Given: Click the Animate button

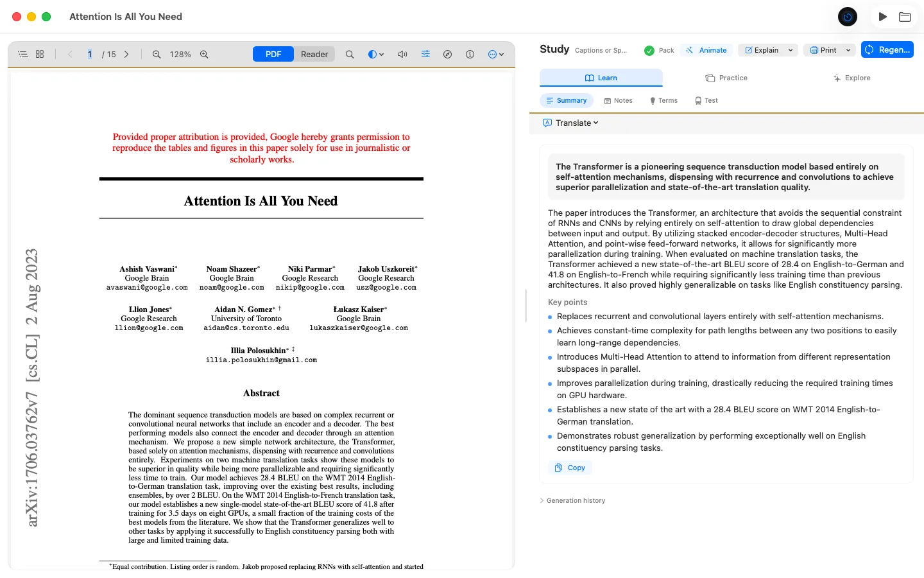Looking at the screenshot, I should (706, 50).
